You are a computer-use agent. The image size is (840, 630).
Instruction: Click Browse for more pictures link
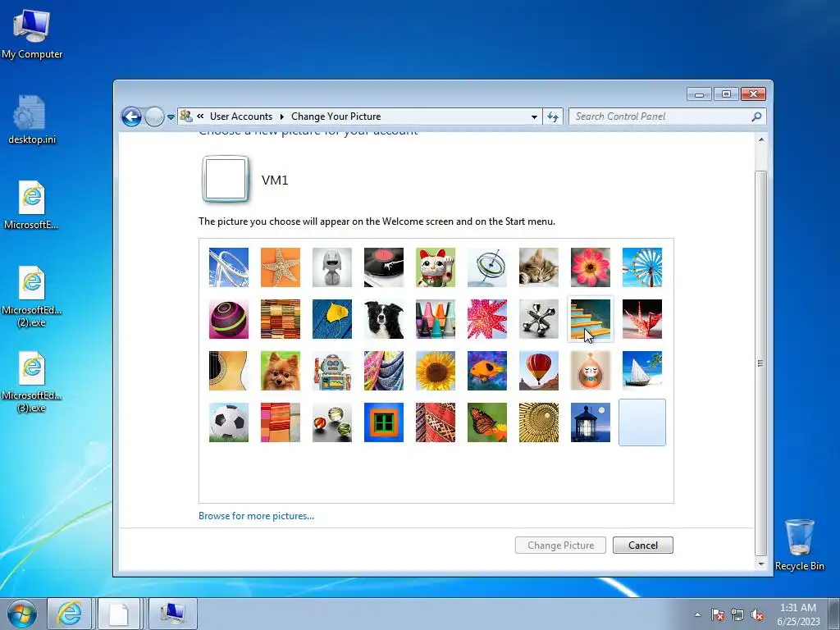tap(256, 516)
